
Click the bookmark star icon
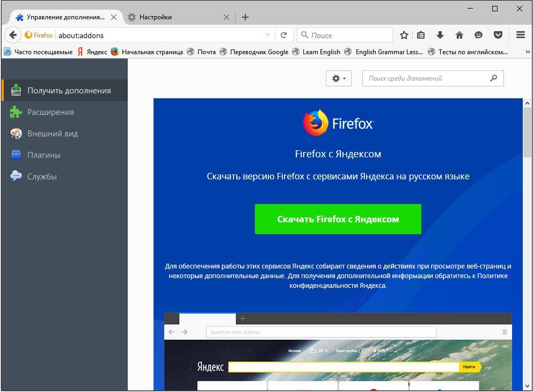404,35
